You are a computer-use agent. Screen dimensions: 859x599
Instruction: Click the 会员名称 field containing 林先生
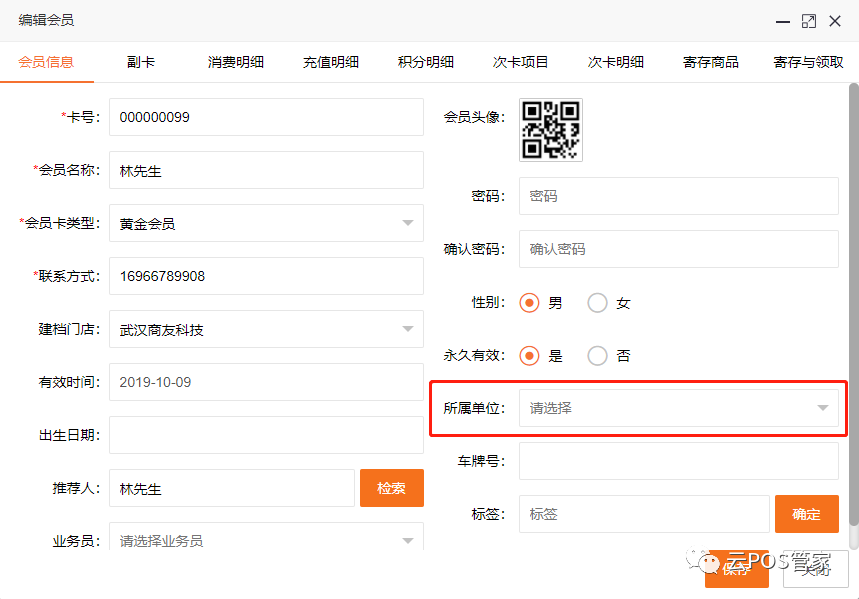(x=266, y=170)
